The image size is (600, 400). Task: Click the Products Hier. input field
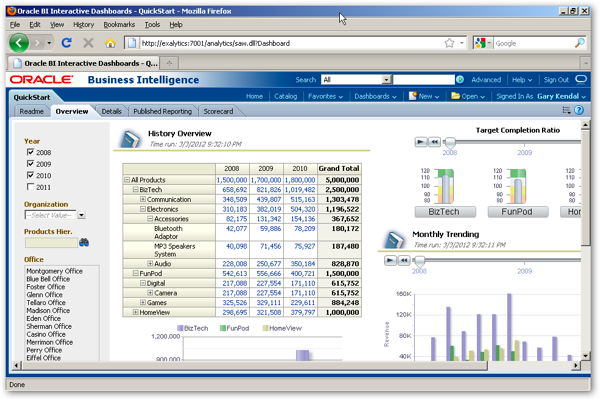51,243
